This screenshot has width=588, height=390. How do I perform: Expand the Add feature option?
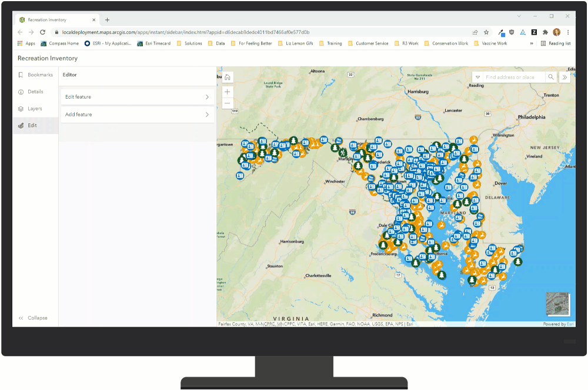coord(137,114)
